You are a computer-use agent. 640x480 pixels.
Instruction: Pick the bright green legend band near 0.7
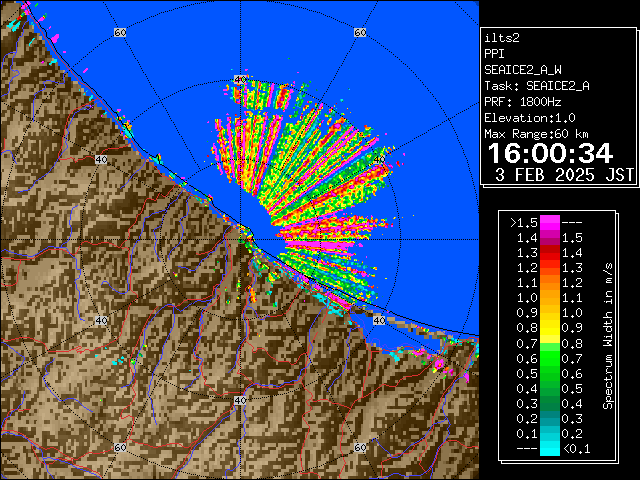click(550, 358)
